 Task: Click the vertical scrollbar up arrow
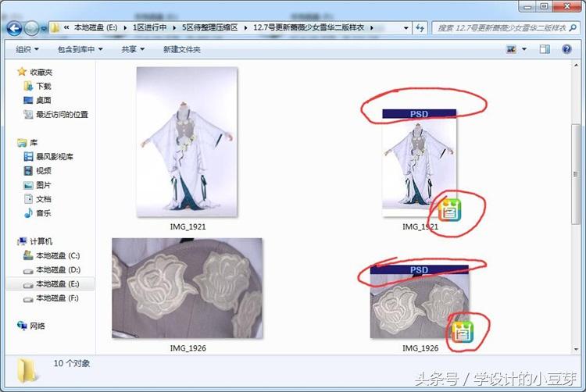576,65
